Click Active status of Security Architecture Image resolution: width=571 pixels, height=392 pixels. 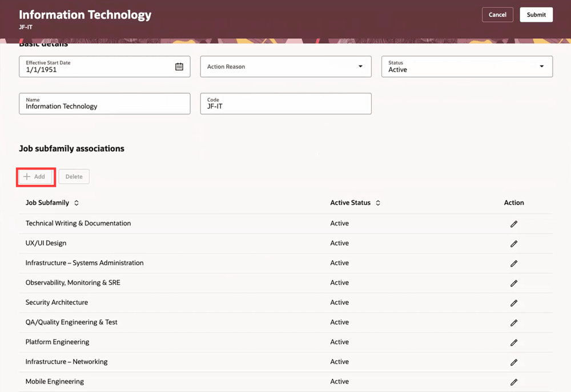(339, 302)
